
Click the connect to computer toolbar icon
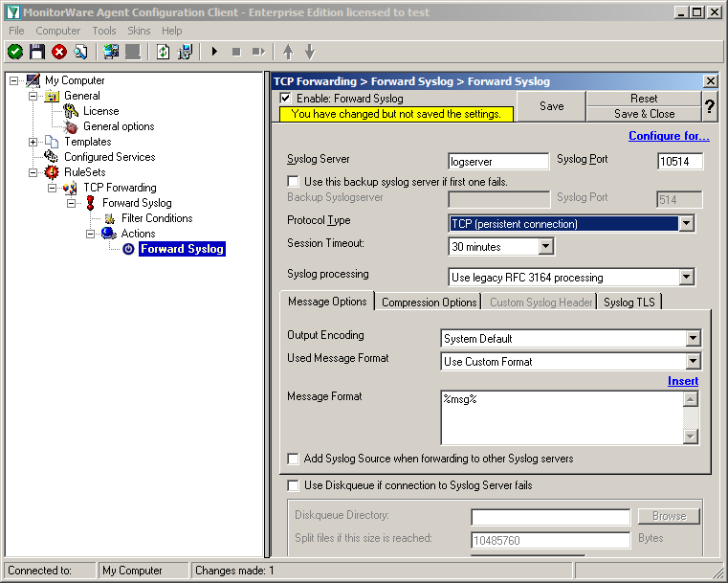(x=111, y=52)
